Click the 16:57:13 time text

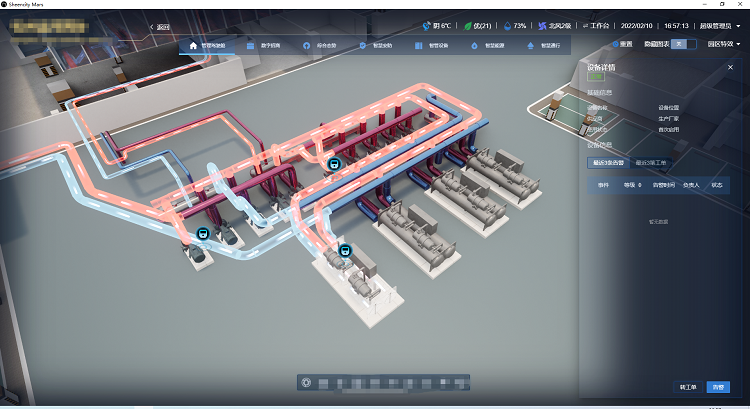coord(676,26)
